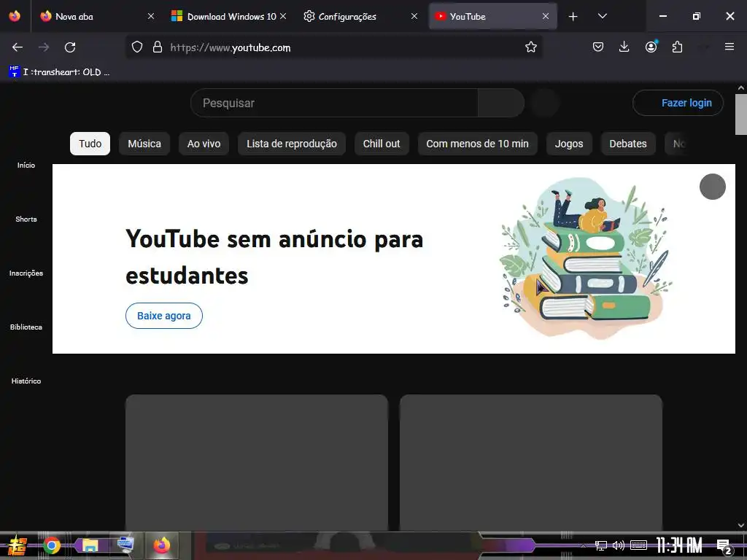Open the Firefox account icon
The height and width of the screenshot is (560, 747).
[651, 47]
